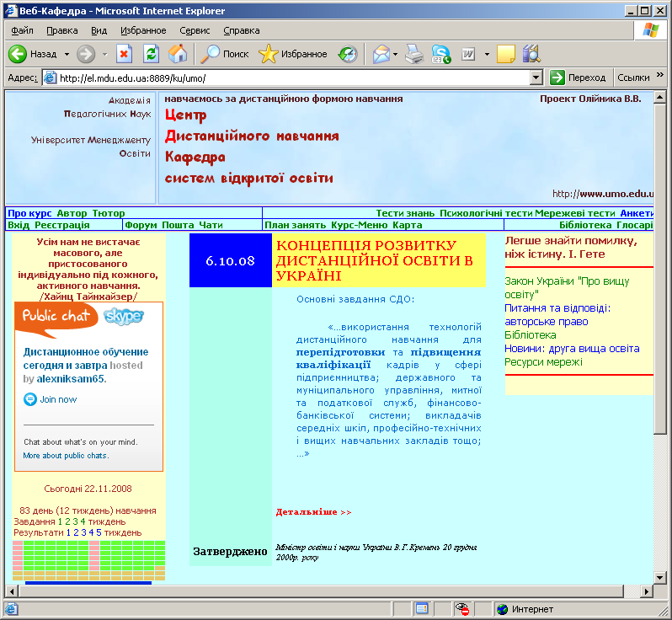Click the Mail envelope icon
The image size is (672, 620).
click(x=381, y=54)
